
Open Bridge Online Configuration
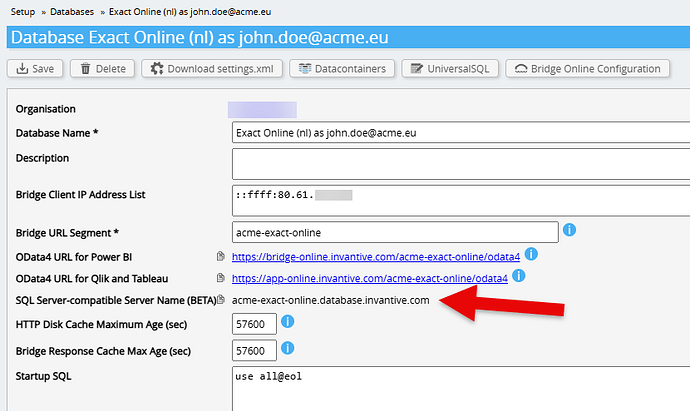pyautogui.click(x=587, y=69)
